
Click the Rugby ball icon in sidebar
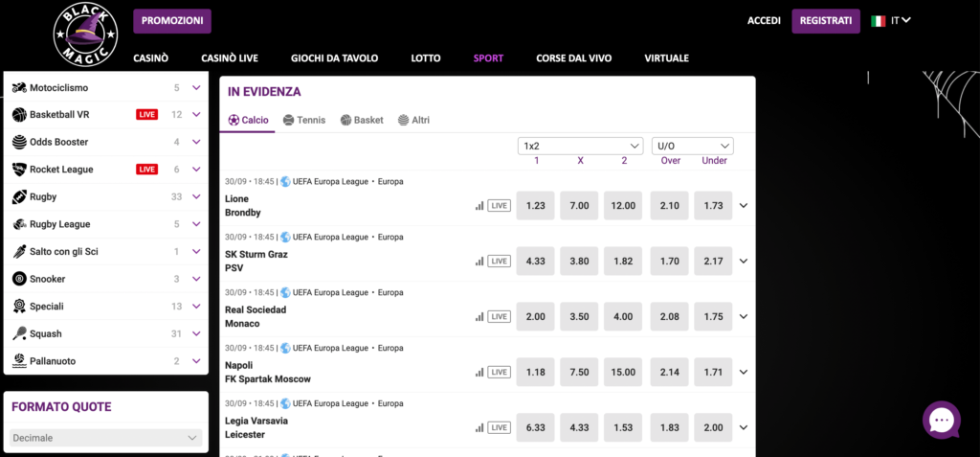coord(19,196)
